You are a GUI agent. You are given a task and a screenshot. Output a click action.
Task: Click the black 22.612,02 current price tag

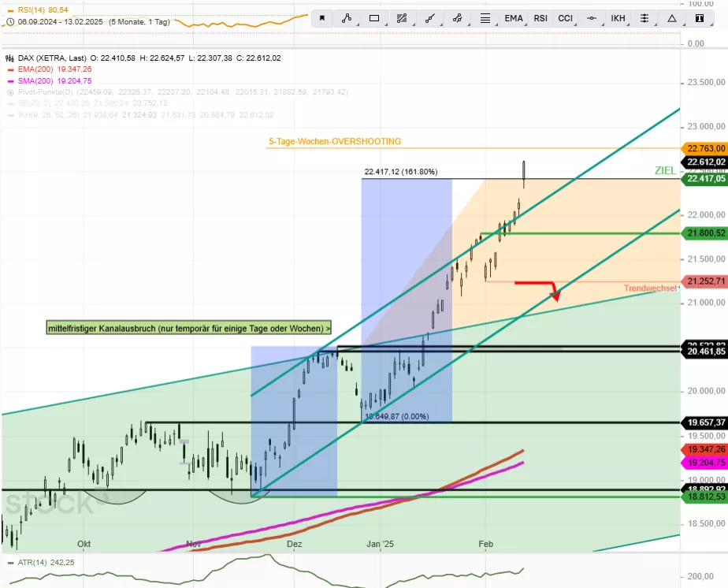tap(705, 162)
